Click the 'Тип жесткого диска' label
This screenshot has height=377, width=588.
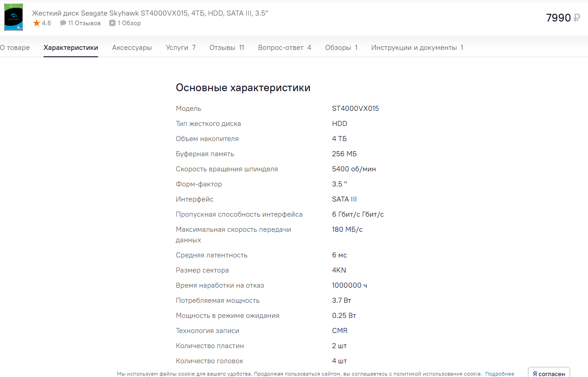click(x=209, y=124)
